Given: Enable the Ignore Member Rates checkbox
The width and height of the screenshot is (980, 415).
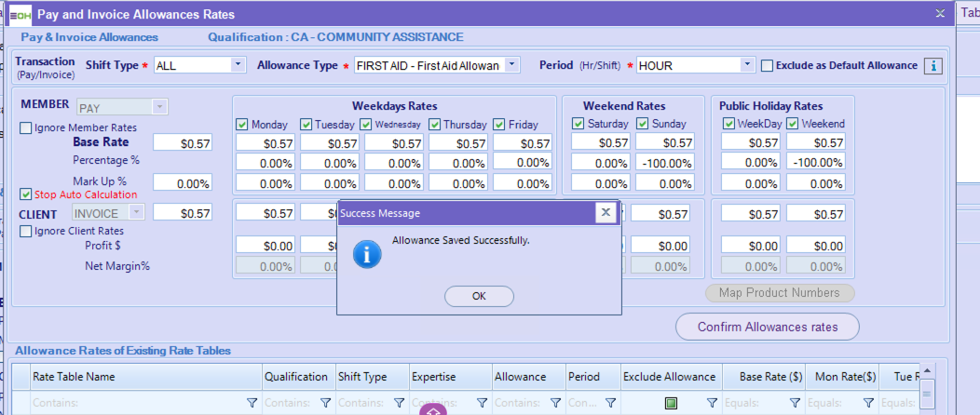Looking at the screenshot, I should coord(26,127).
